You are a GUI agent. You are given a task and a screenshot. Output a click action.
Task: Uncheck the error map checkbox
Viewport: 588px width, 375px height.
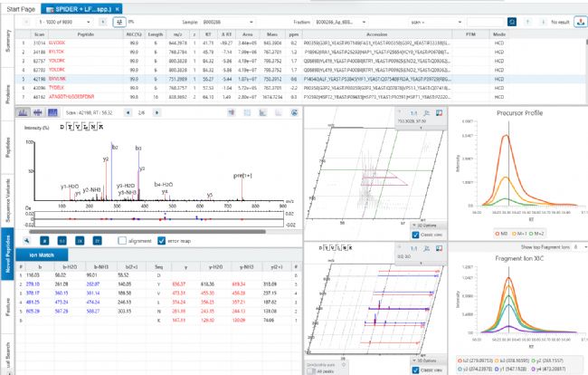162,241
